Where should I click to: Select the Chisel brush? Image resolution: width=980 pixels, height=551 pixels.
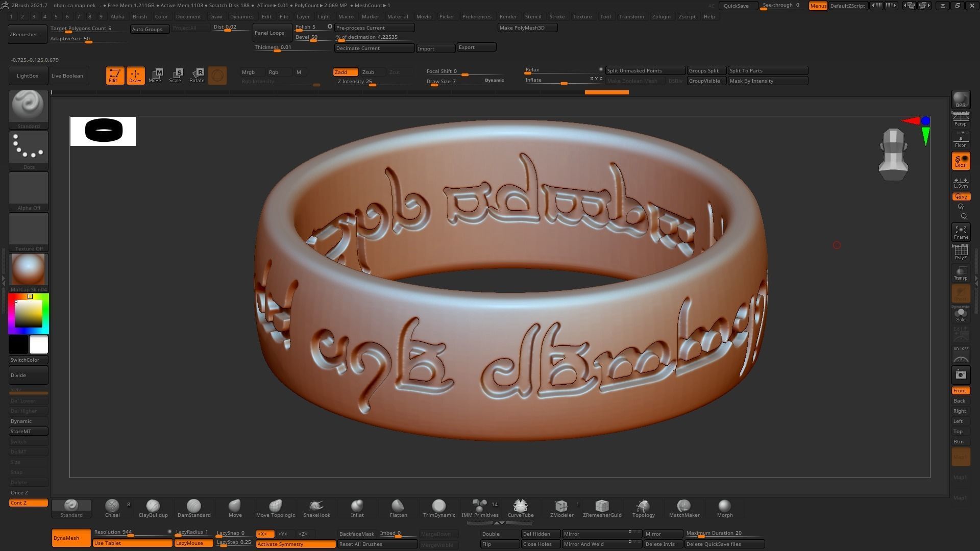pyautogui.click(x=112, y=508)
